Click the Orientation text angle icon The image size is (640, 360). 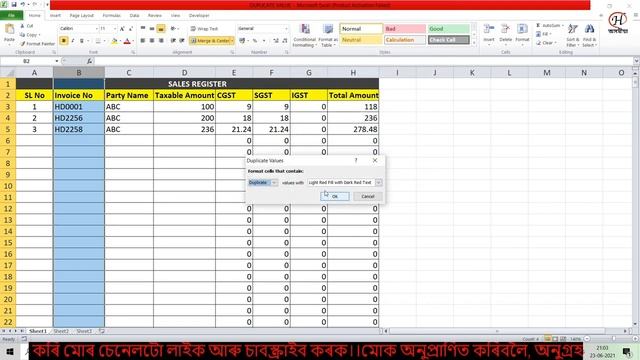[173, 29]
